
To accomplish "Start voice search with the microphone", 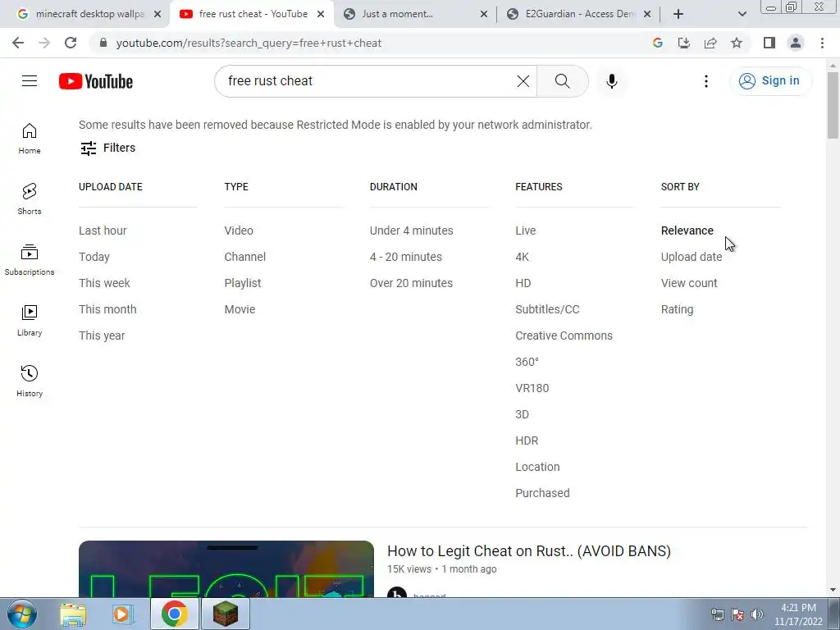I will pyautogui.click(x=612, y=81).
